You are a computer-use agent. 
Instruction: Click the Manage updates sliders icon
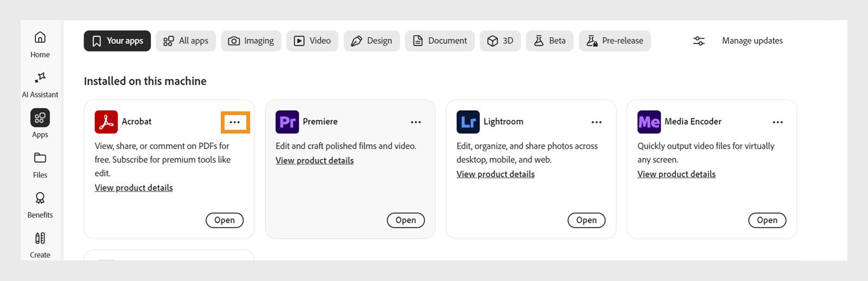coord(699,41)
